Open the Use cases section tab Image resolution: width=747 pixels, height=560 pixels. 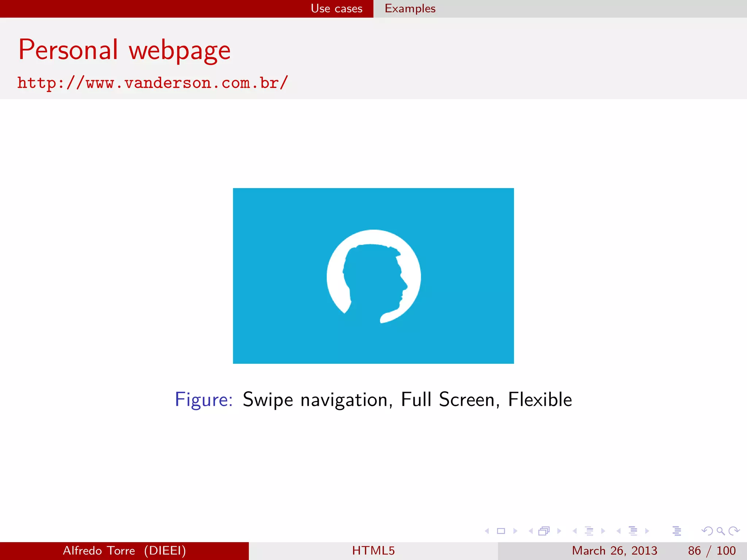point(336,8)
